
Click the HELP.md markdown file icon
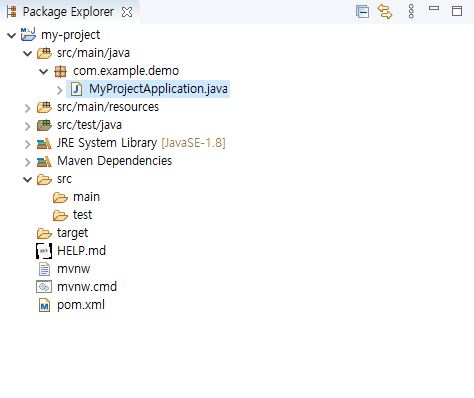tap(44, 251)
